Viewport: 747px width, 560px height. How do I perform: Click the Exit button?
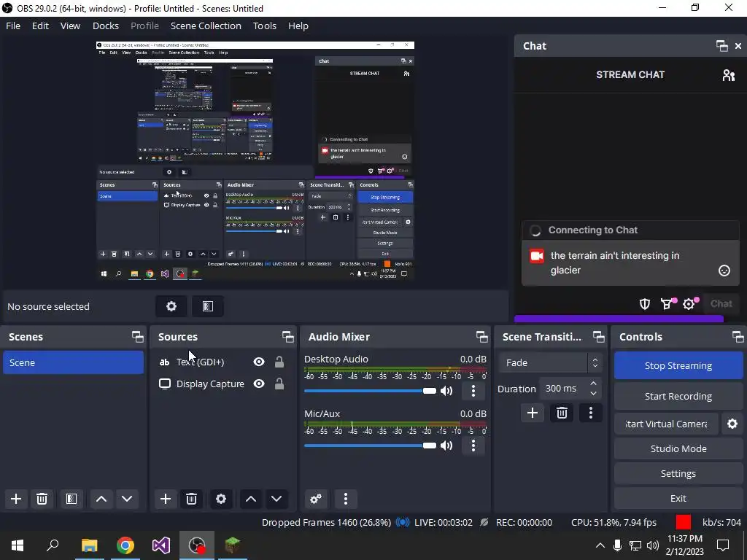[x=678, y=498]
